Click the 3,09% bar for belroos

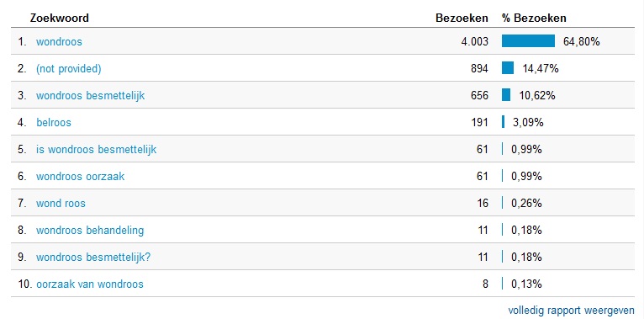503,122
